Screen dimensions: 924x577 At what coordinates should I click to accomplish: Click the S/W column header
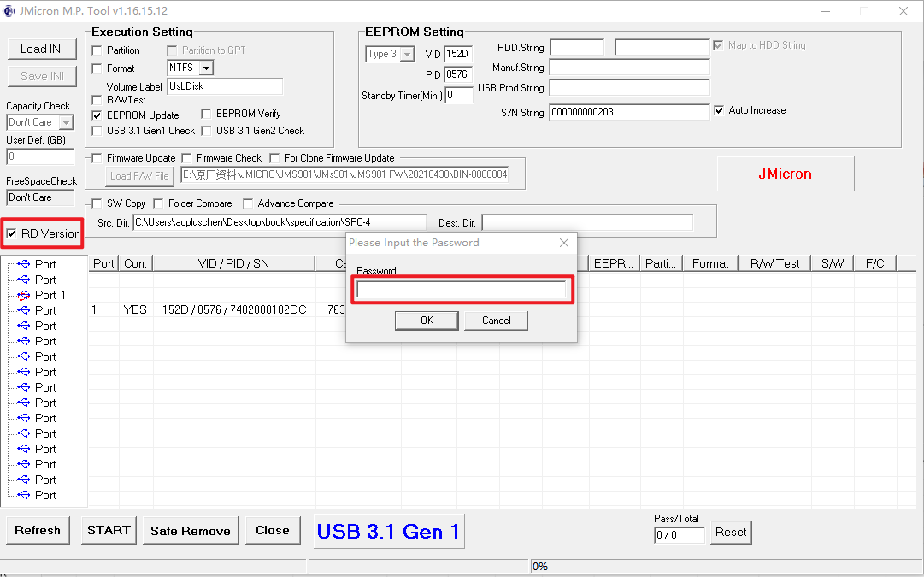tap(833, 263)
